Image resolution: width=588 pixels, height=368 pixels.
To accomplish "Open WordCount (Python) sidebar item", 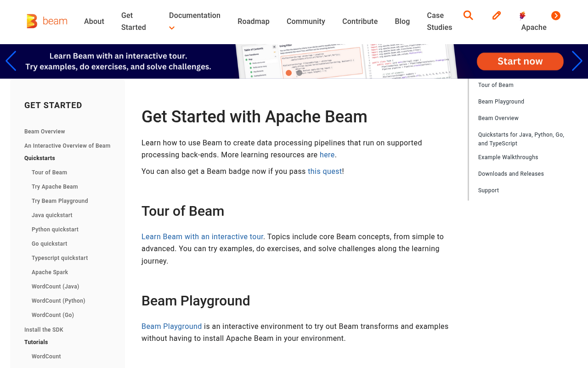I will [x=58, y=301].
